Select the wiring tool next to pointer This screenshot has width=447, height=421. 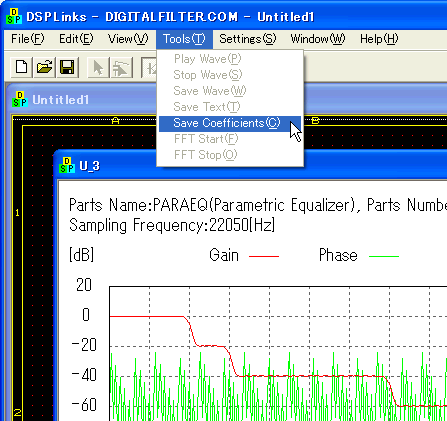click(121, 67)
